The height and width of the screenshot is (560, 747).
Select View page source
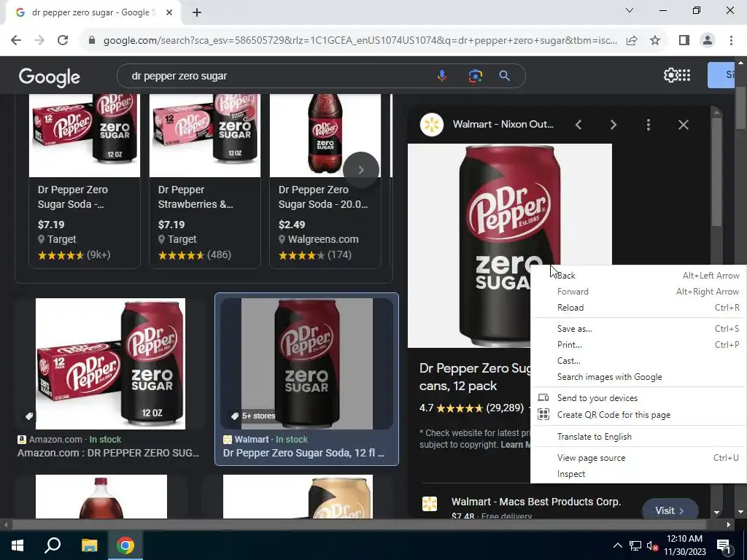(x=638, y=458)
